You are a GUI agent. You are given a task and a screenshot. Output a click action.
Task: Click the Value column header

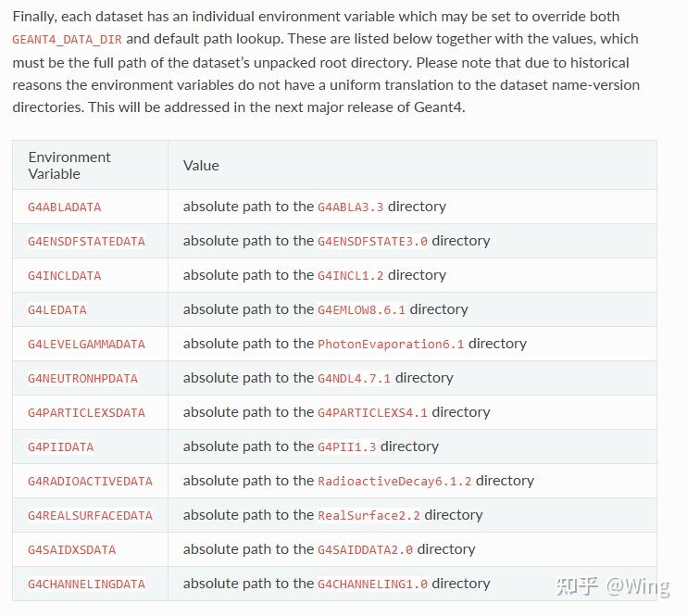(x=201, y=165)
